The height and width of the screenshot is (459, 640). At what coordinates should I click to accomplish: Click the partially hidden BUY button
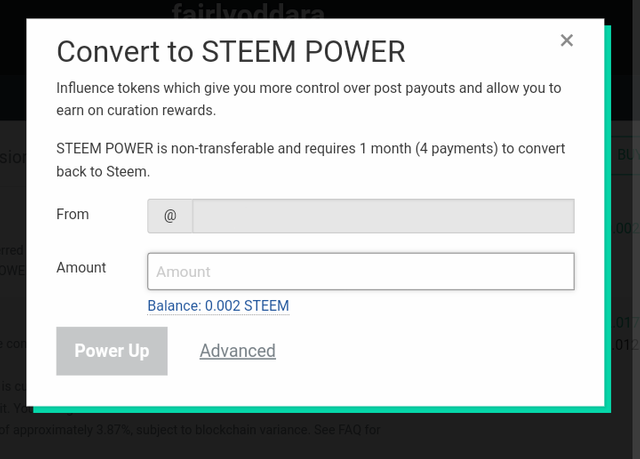(626, 155)
